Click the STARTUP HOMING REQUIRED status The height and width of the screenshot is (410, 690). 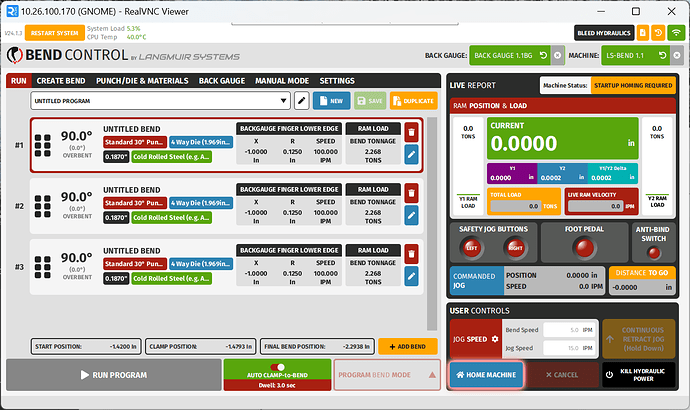pos(633,85)
